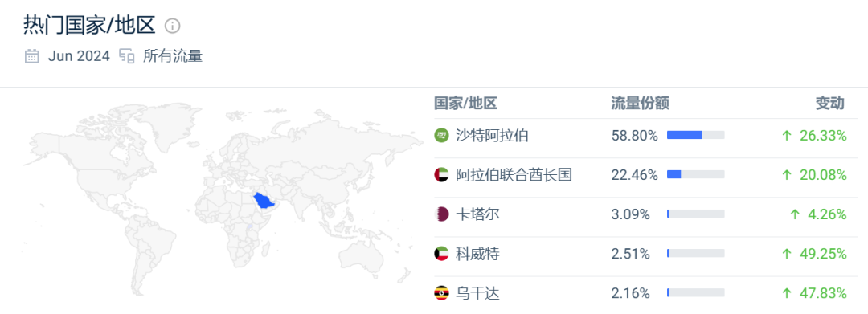Click the info icon beside 热门国家/地区

[x=173, y=26]
